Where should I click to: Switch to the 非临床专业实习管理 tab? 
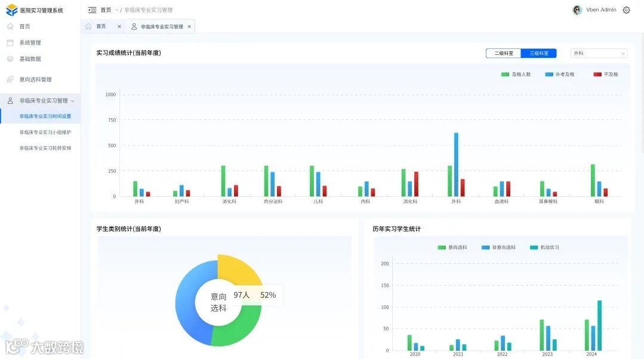(x=161, y=27)
